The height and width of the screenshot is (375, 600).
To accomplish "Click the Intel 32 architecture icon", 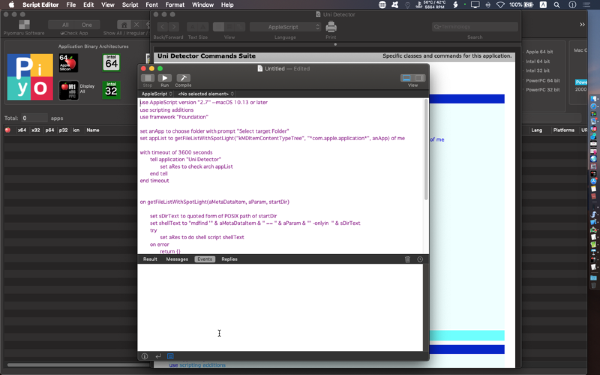I will coord(111,90).
